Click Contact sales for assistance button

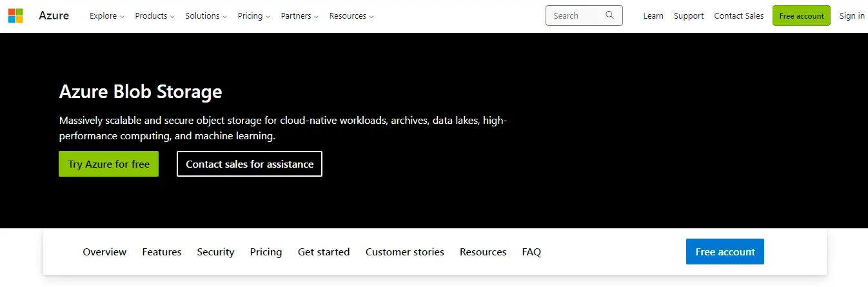point(250,164)
